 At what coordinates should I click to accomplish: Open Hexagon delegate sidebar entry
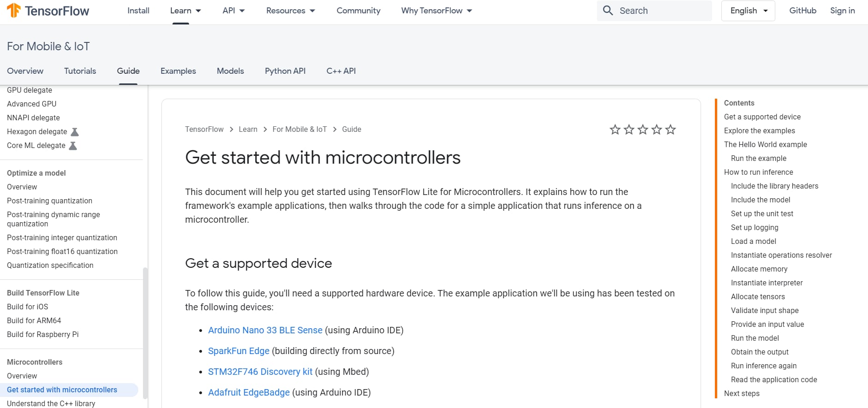click(x=37, y=131)
